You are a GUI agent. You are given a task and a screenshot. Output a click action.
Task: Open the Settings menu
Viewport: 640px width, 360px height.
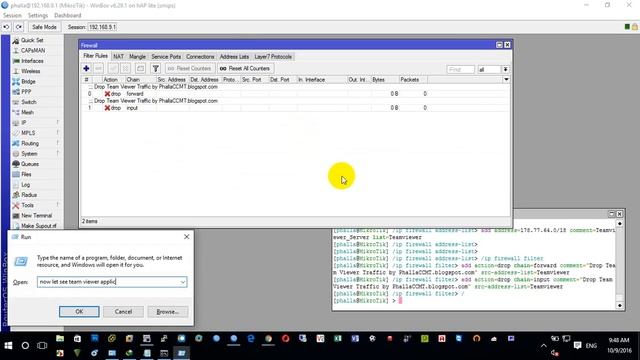tap(38, 15)
